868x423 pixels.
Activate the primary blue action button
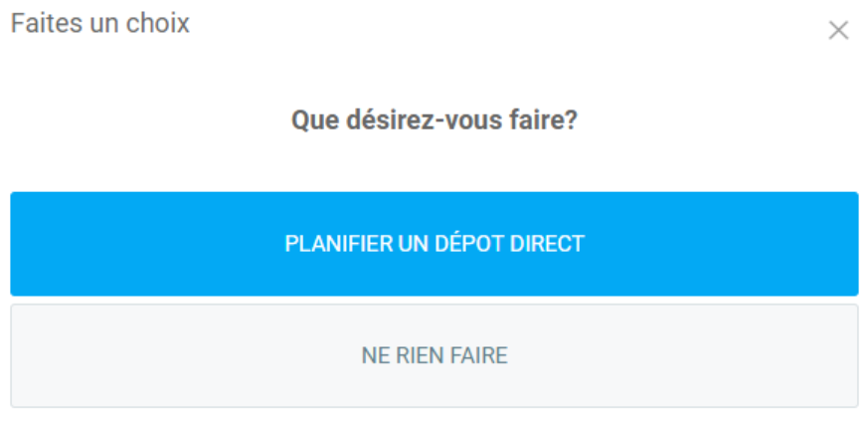click(434, 244)
